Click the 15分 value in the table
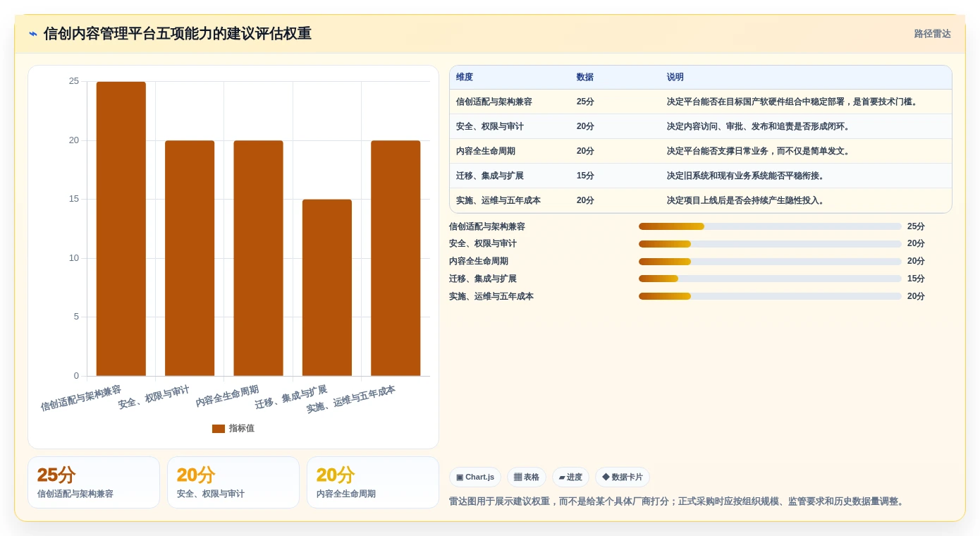The image size is (980, 536). click(585, 176)
